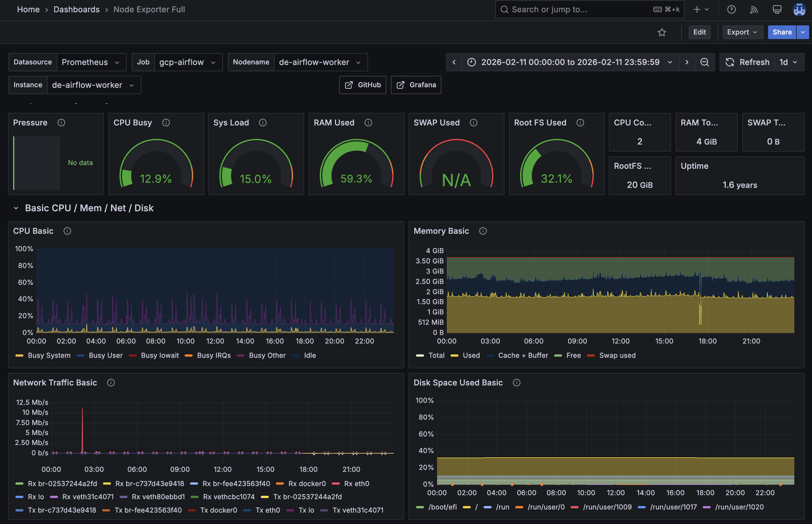This screenshot has height=524, width=812.
Task: Open the news feed RSS icon
Action: [754, 9]
